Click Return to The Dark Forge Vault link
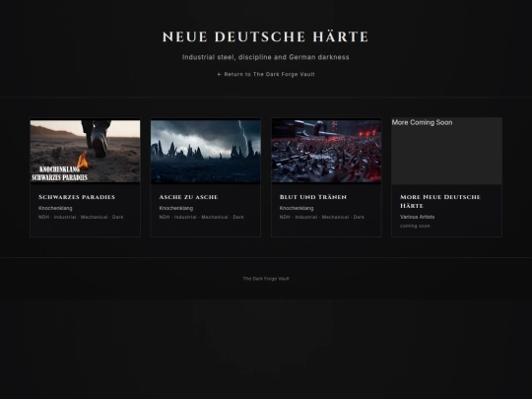Screen dimensions: 532x399 click(x=266, y=74)
